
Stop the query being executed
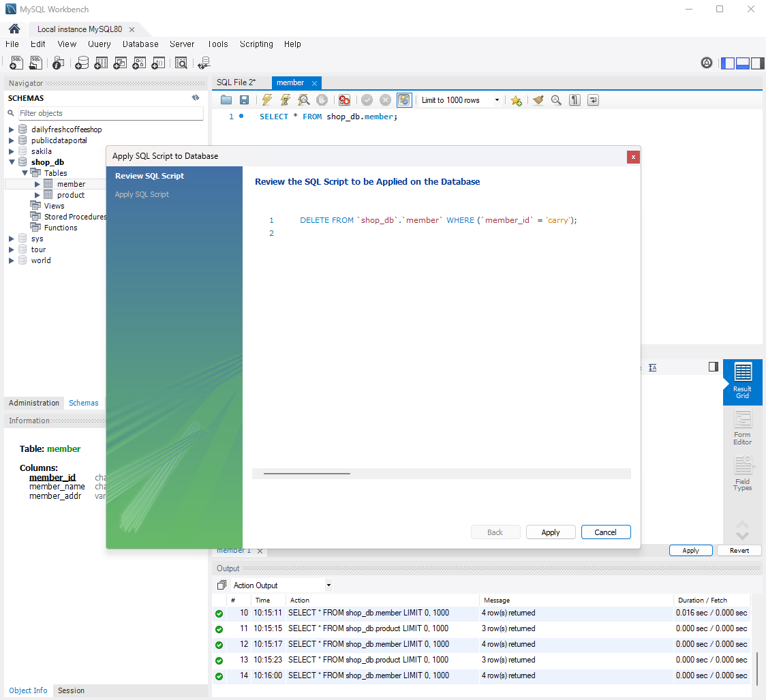coord(322,100)
